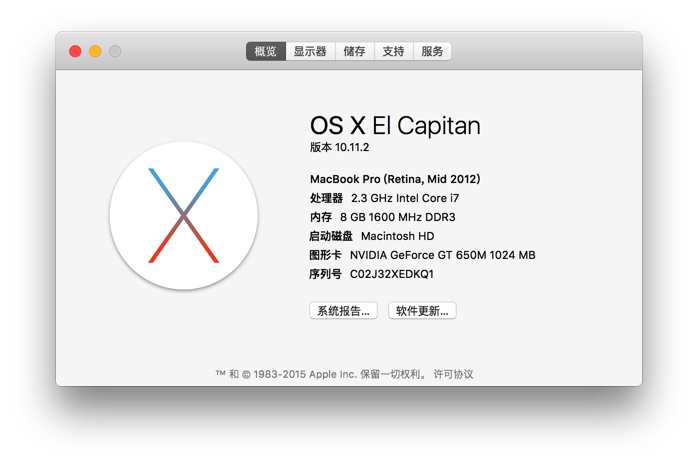Click the greyed-out zoom window button
The height and width of the screenshot is (466, 698).
pyautogui.click(x=115, y=51)
